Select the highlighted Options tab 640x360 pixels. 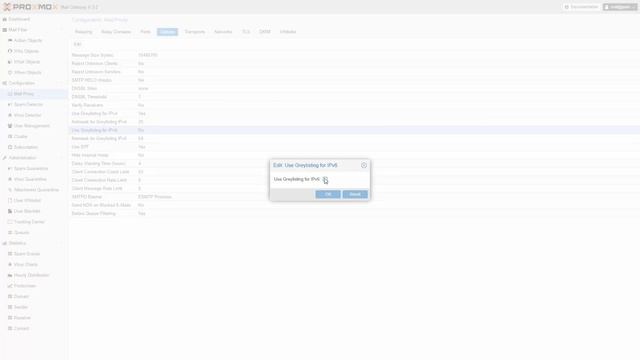(167, 32)
